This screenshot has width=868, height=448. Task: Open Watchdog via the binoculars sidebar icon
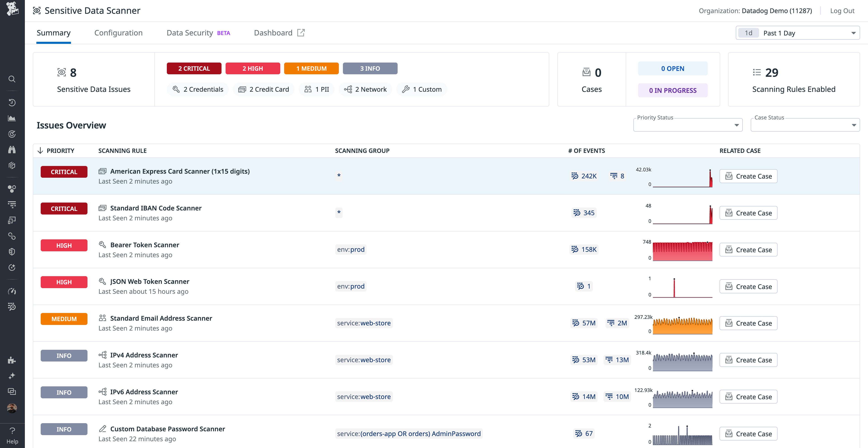pos(12,149)
